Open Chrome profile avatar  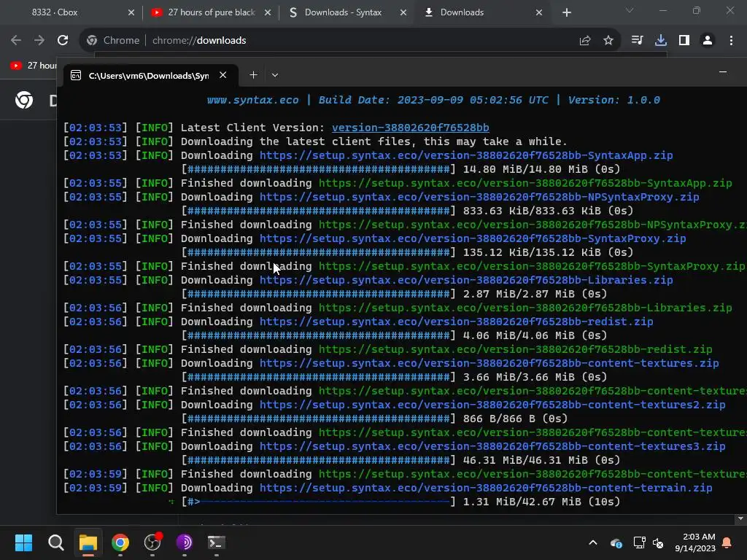[708, 41]
